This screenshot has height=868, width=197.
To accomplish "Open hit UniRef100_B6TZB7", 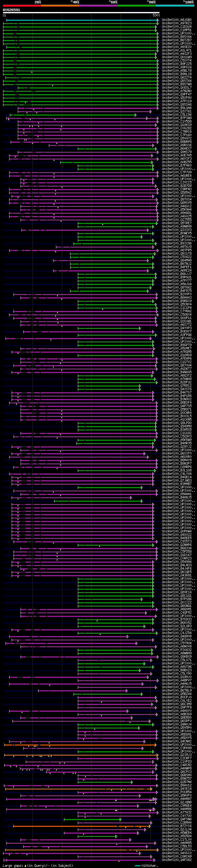I will [x=177, y=40].
